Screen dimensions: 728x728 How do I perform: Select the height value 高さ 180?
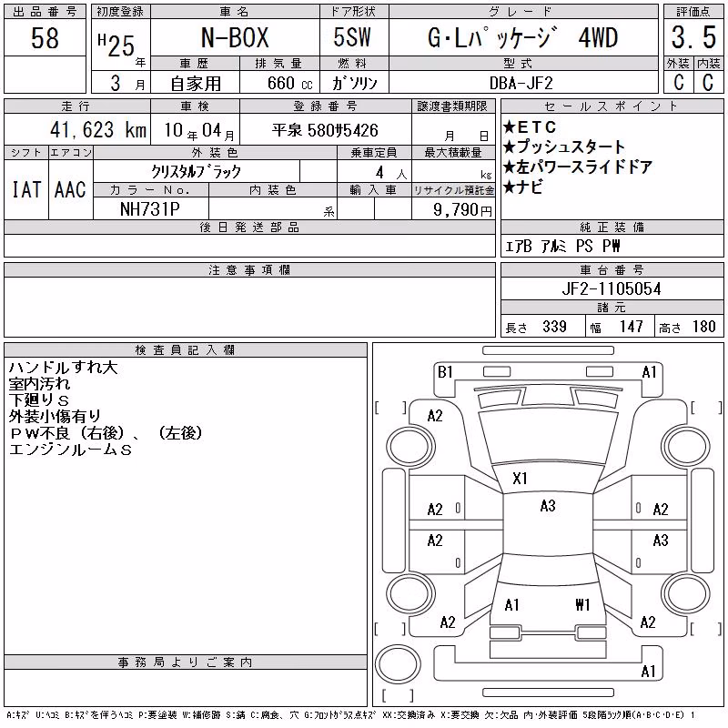(x=687, y=327)
